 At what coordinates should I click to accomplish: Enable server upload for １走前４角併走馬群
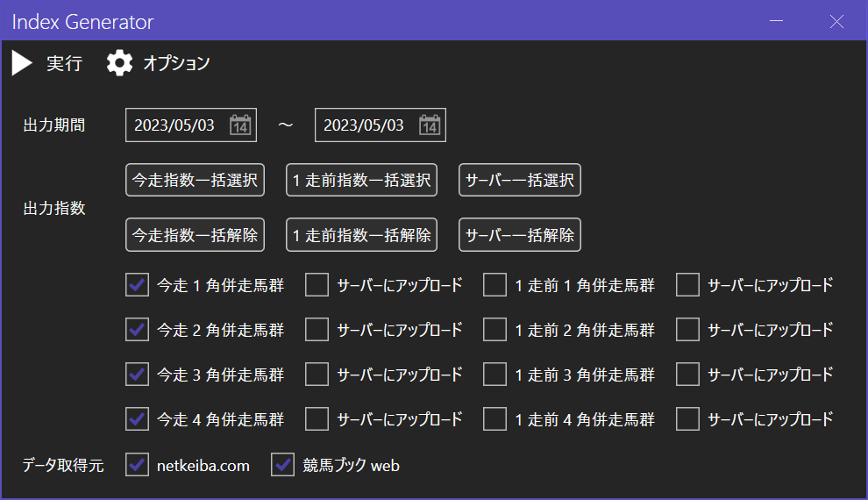click(687, 419)
